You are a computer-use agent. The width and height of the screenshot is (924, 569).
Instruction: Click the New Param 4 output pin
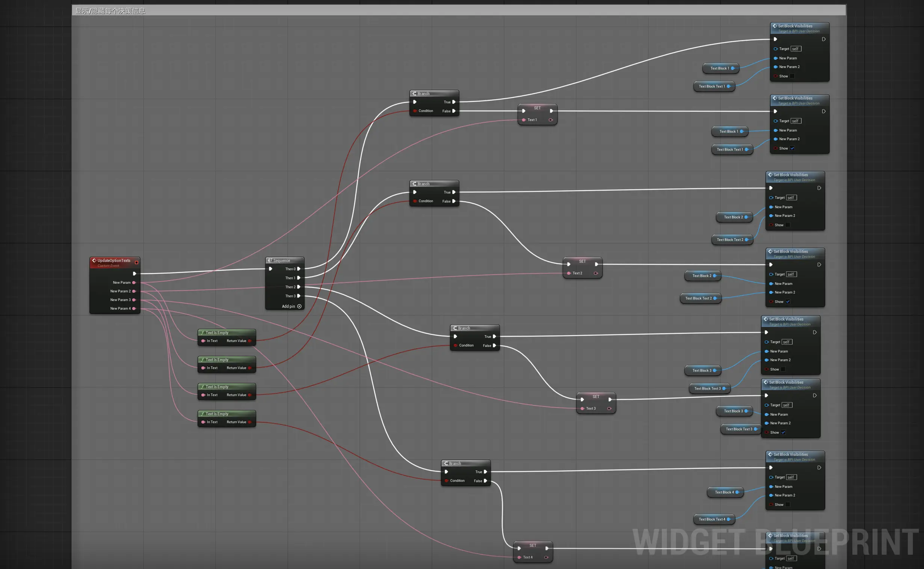134,308
